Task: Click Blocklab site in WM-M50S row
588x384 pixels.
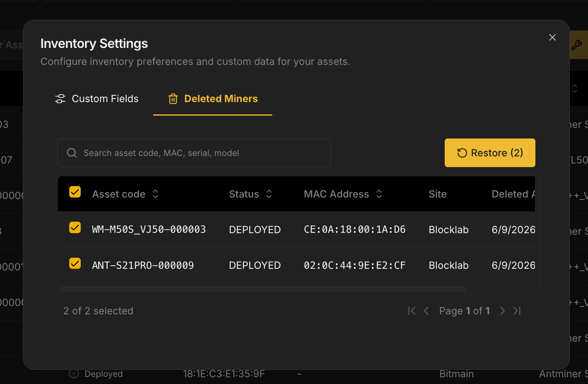Action: tap(449, 230)
